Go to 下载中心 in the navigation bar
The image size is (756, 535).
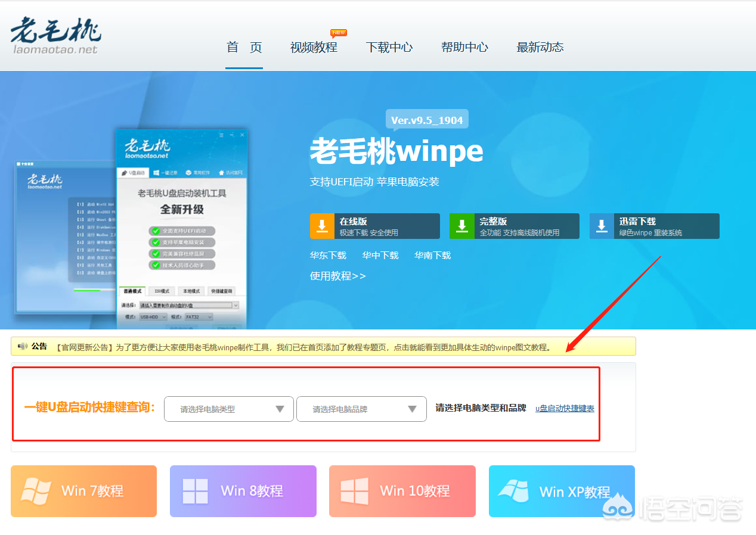389,48
